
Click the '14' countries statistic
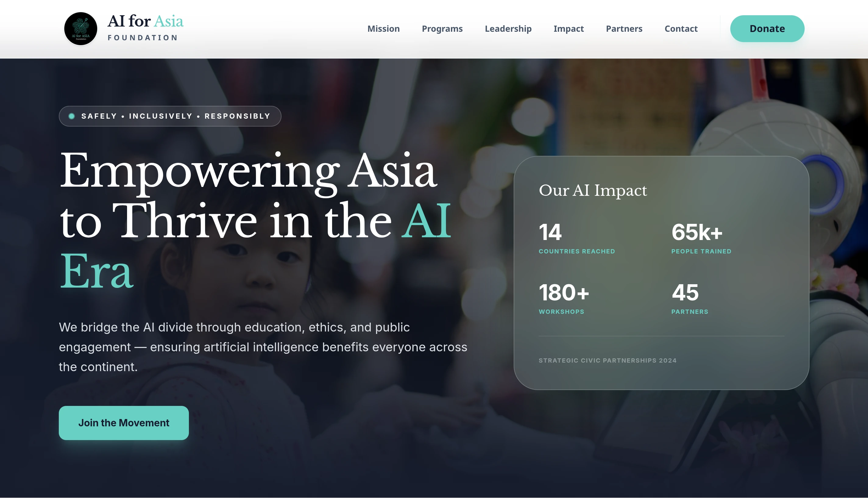(x=550, y=233)
